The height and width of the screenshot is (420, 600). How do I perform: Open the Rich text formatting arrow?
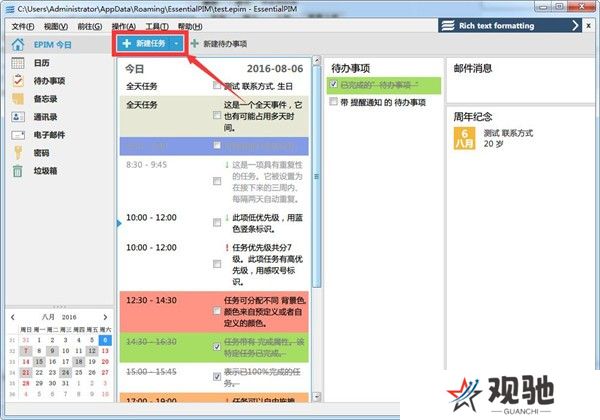click(x=575, y=26)
